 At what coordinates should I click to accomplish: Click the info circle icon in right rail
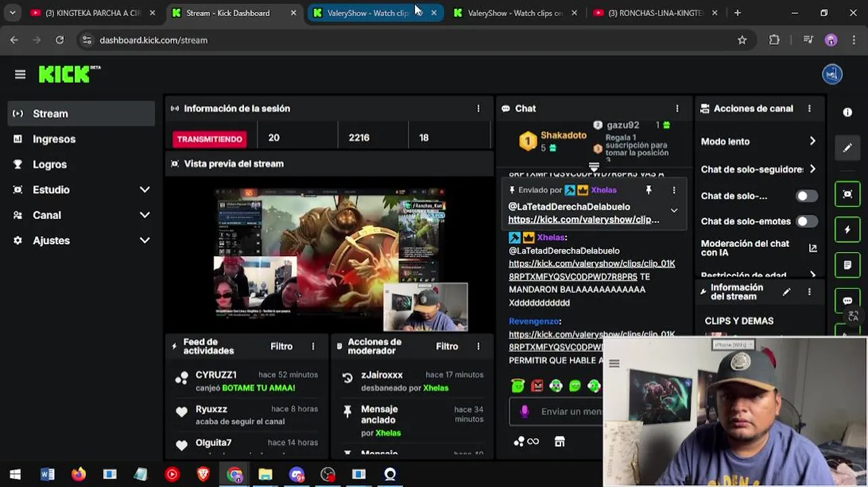click(x=848, y=112)
